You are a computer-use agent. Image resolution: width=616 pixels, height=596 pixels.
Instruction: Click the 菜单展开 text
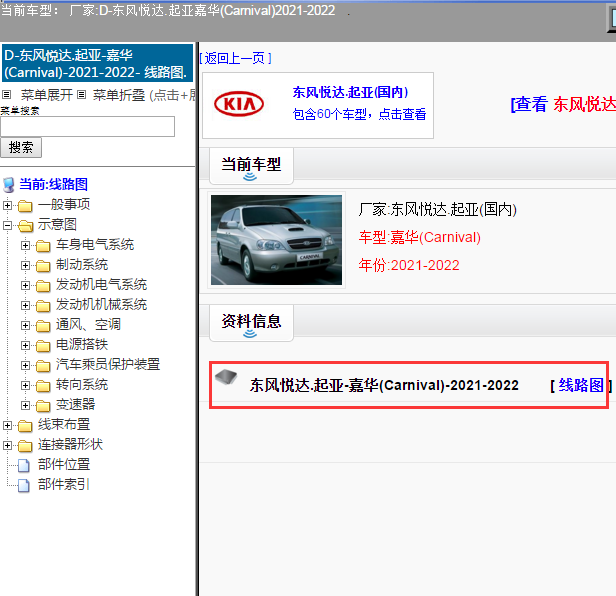pos(47,95)
